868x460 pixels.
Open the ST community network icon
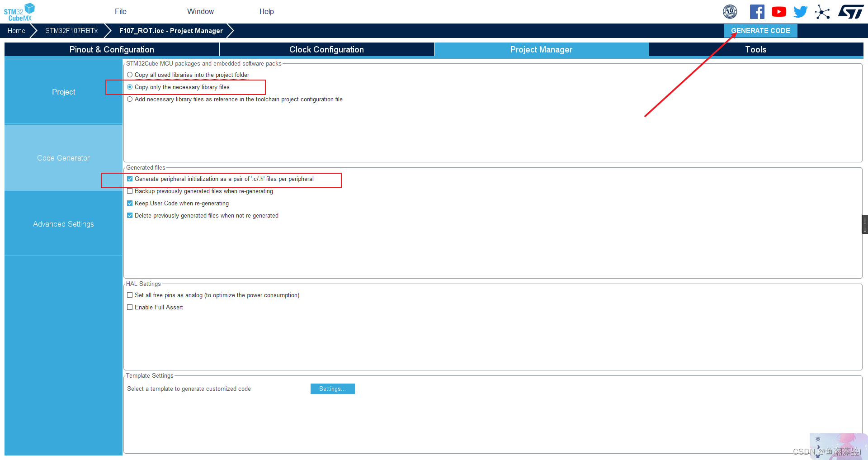[x=822, y=12]
